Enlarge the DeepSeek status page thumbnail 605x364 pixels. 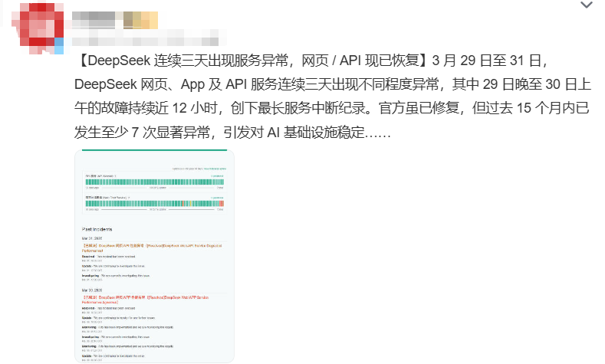154,256
